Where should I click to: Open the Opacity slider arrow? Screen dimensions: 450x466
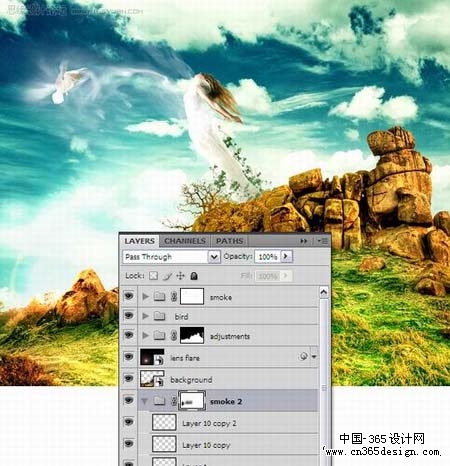[286, 256]
